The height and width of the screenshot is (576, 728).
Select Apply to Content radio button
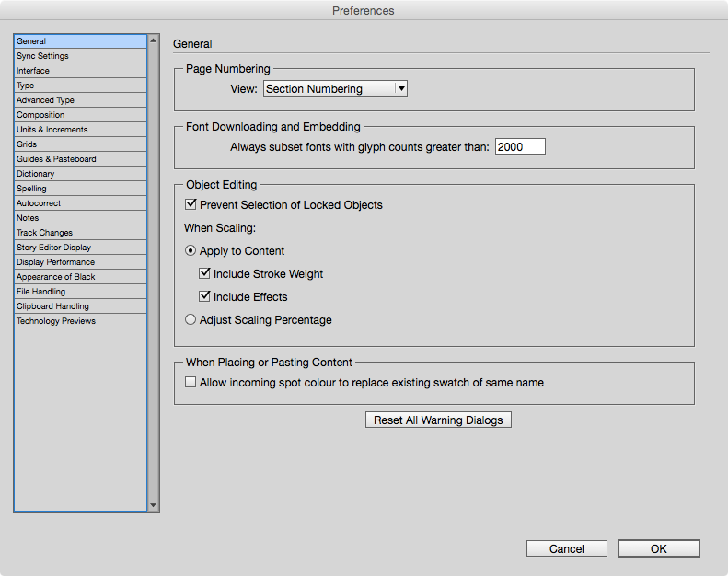[x=191, y=250]
